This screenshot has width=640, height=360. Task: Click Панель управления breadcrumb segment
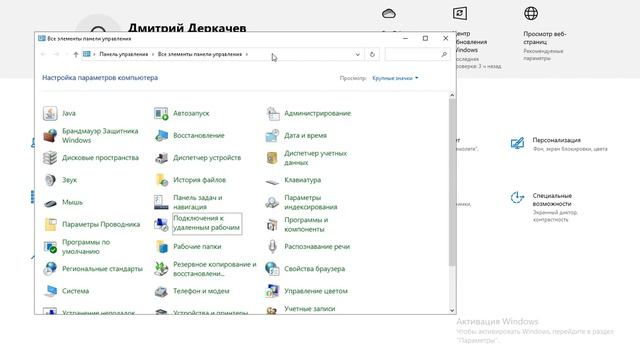point(124,54)
